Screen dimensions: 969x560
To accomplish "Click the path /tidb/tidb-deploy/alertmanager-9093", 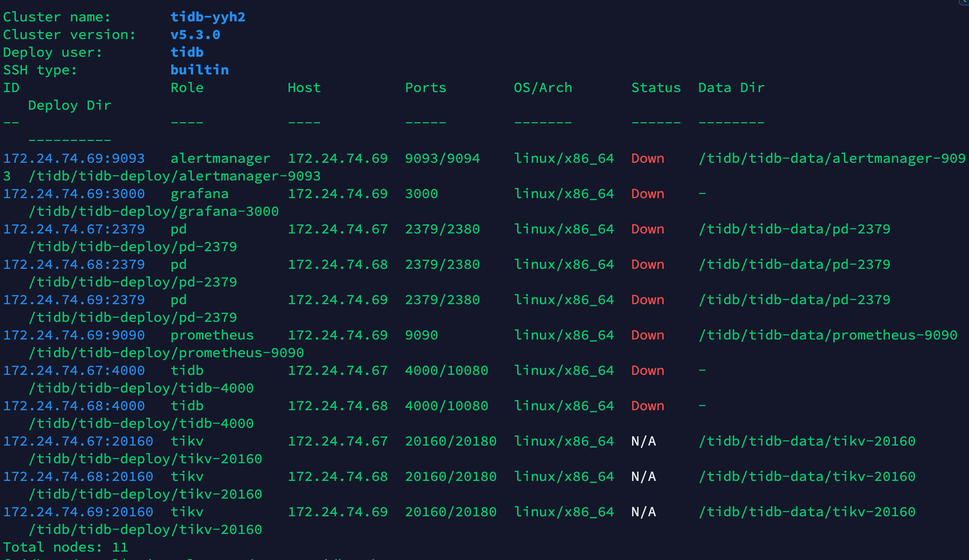I will pos(174,176).
